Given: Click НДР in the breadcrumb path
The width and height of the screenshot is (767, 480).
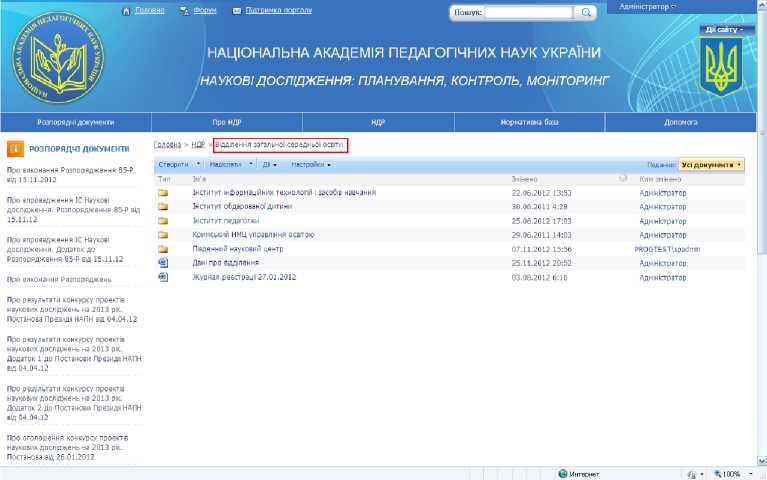Looking at the screenshot, I should pyautogui.click(x=198, y=145).
